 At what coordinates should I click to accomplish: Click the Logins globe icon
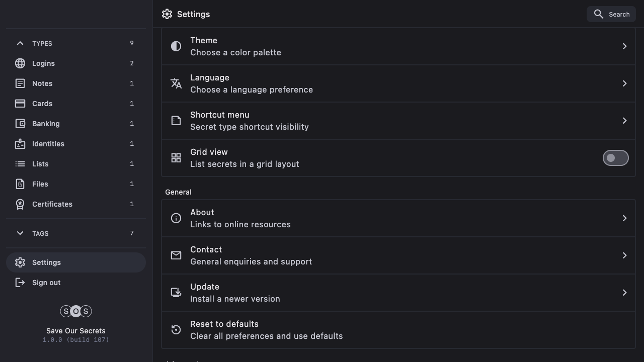coord(20,63)
